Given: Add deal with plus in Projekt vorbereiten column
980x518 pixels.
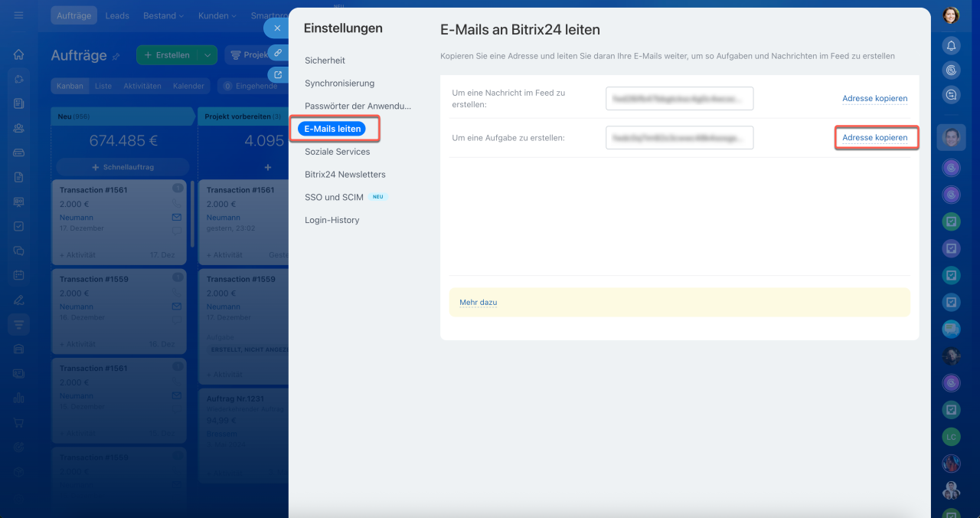Looking at the screenshot, I should click(267, 167).
